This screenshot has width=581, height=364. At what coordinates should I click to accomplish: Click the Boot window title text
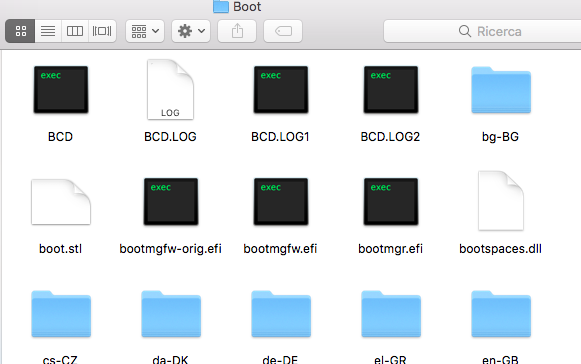(247, 7)
